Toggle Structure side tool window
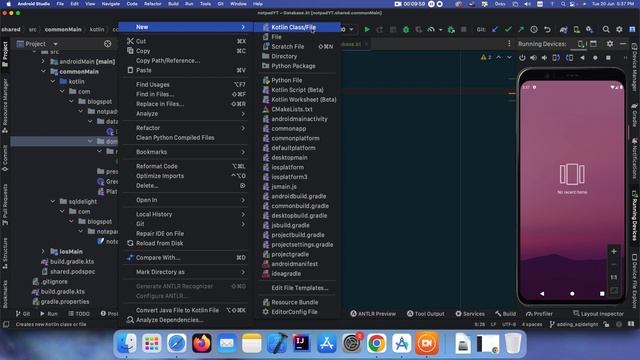Image resolution: width=640 pixels, height=360 pixels. (x=5, y=253)
